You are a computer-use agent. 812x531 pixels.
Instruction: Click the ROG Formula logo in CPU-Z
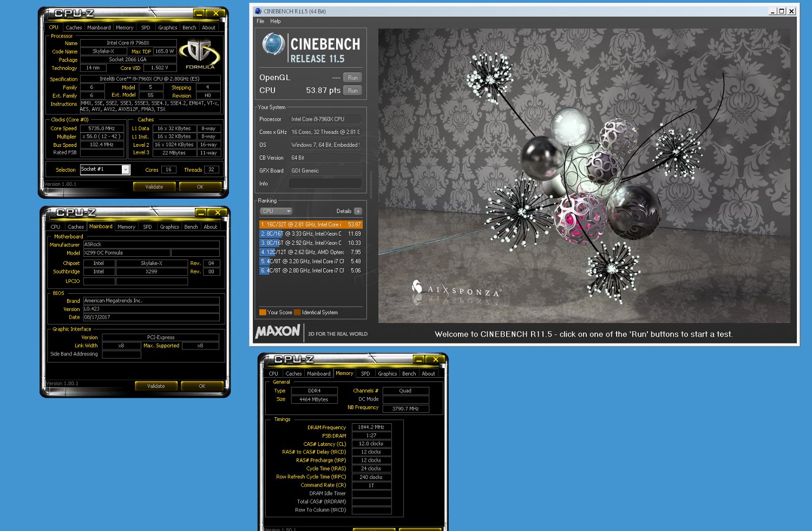(200, 54)
